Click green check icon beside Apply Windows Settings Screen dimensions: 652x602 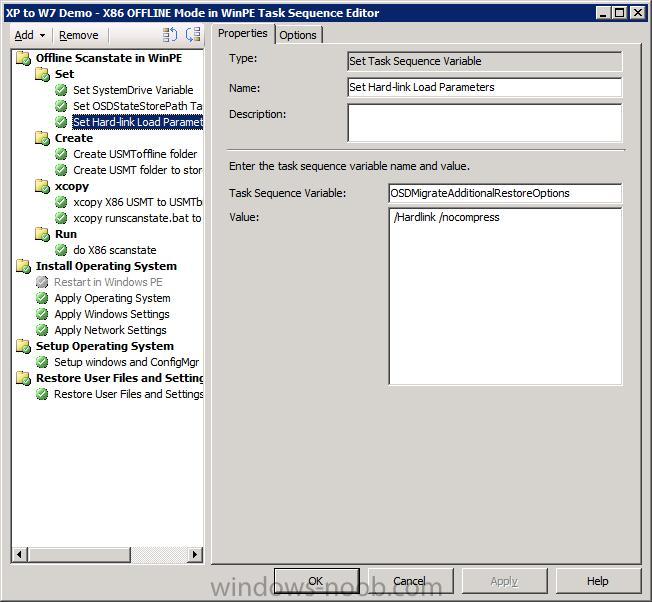(42, 314)
